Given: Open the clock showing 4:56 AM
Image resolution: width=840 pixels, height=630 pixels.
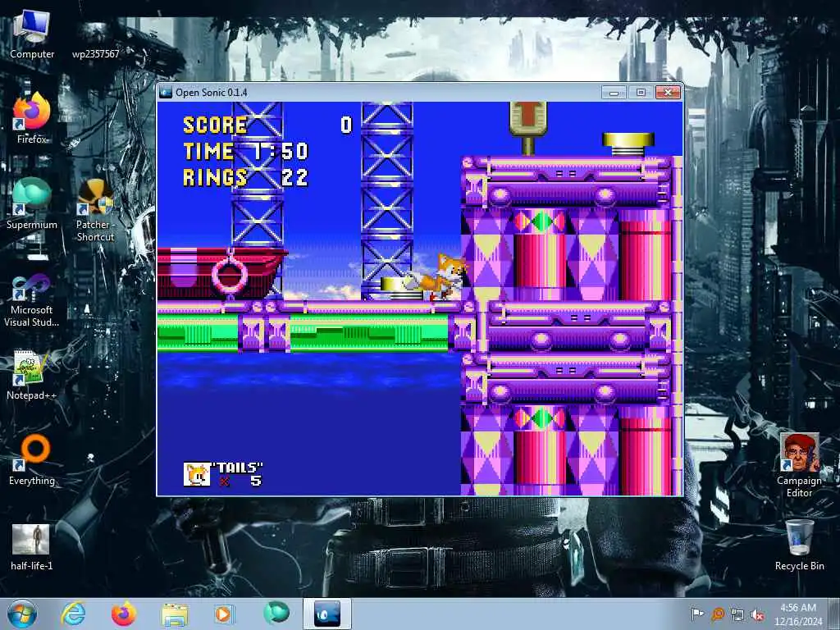Looking at the screenshot, I should pyautogui.click(x=798, y=614).
